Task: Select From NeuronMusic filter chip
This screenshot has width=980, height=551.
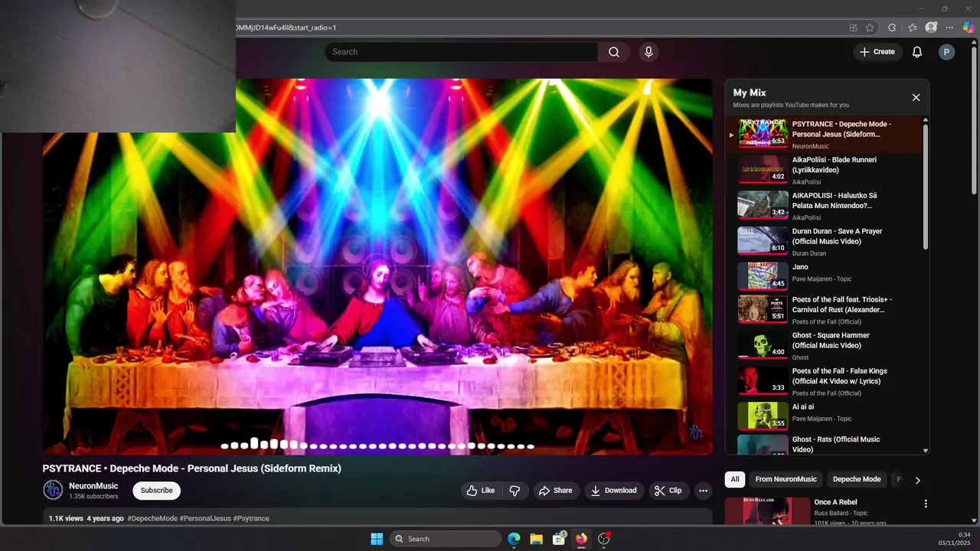Action: pyautogui.click(x=786, y=479)
